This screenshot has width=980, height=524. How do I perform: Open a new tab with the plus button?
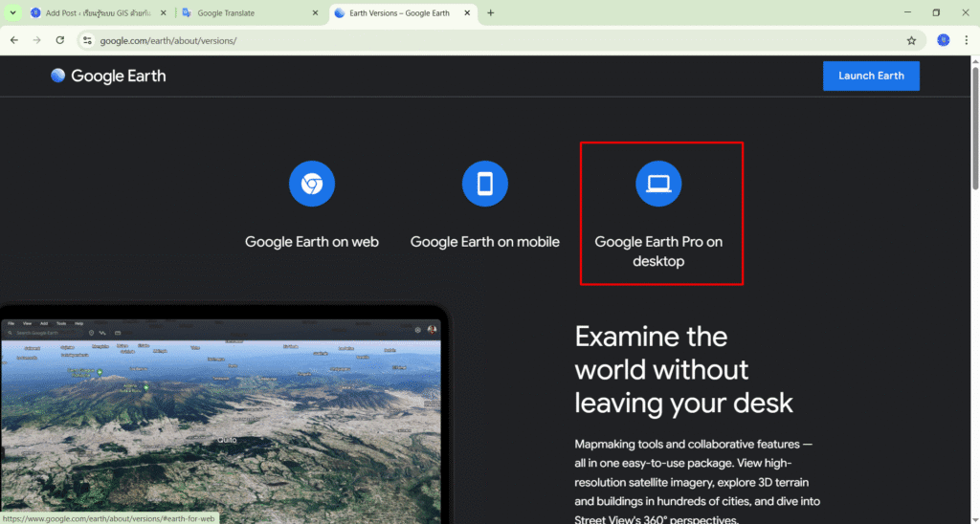click(x=491, y=13)
